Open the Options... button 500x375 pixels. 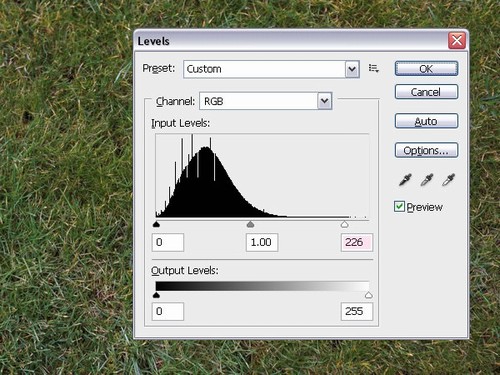click(x=426, y=150)
